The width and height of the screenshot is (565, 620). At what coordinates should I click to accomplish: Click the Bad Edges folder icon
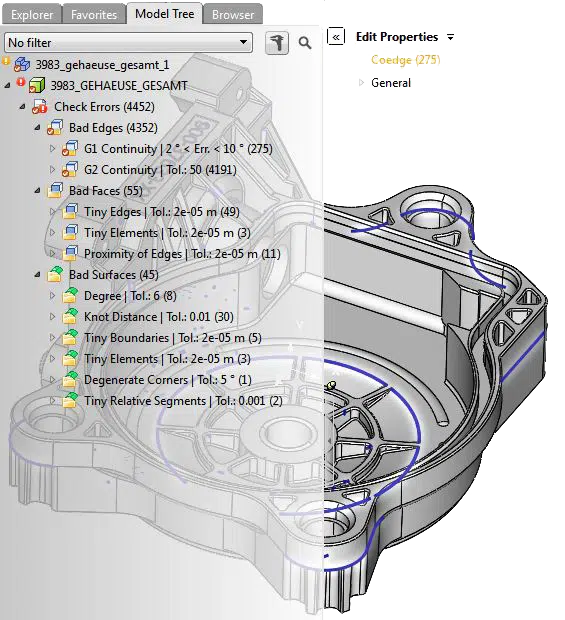click(x=55, y=128)
